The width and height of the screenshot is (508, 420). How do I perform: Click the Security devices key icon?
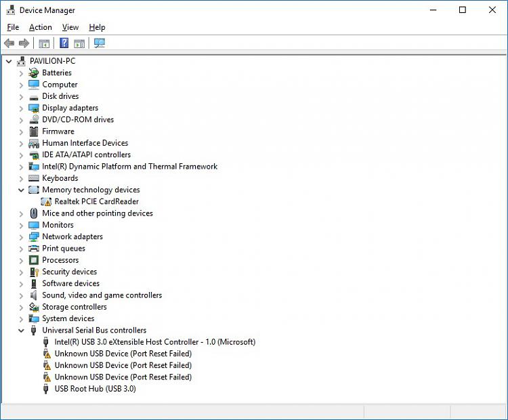pyautogui.click(x=34, y=272)
